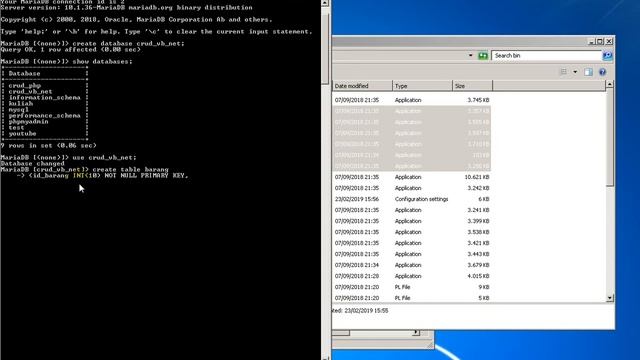Click the Explorer vertical scrollbar thumb

(x=610, y=138)
